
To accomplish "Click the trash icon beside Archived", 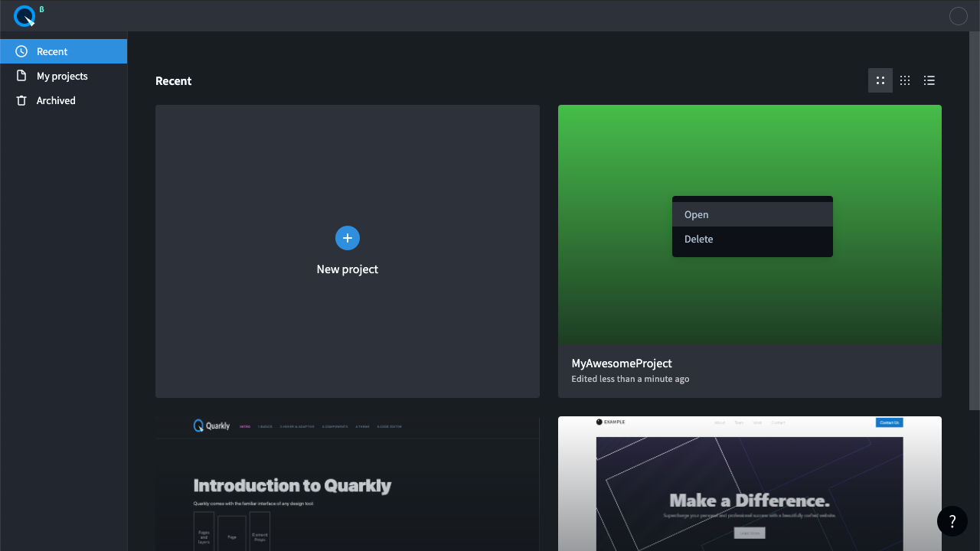I will 21,100.
